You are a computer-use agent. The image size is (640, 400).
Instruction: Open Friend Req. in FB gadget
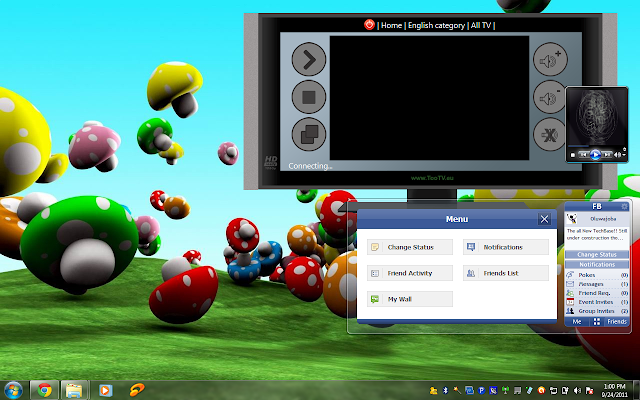[x=597, y=293]
